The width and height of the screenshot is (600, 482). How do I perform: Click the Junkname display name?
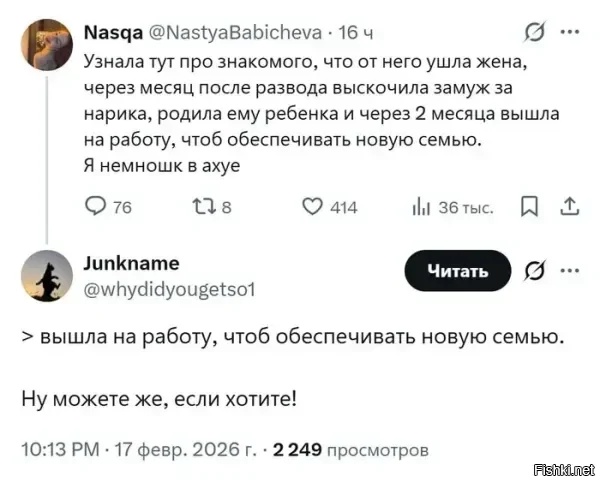pyautogui.click(x=133, y=263)
